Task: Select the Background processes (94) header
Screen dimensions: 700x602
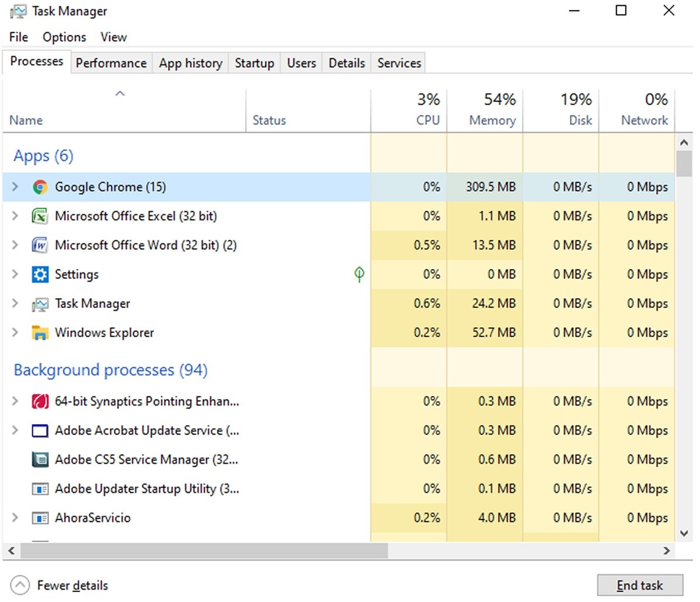Action: click(x=111, y=370)
